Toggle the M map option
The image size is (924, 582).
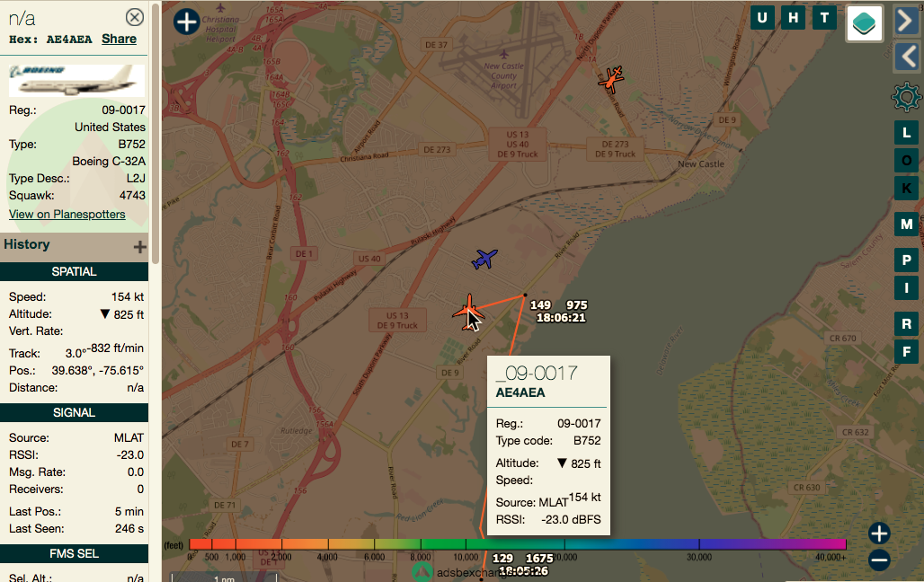(x=906, y=224)
